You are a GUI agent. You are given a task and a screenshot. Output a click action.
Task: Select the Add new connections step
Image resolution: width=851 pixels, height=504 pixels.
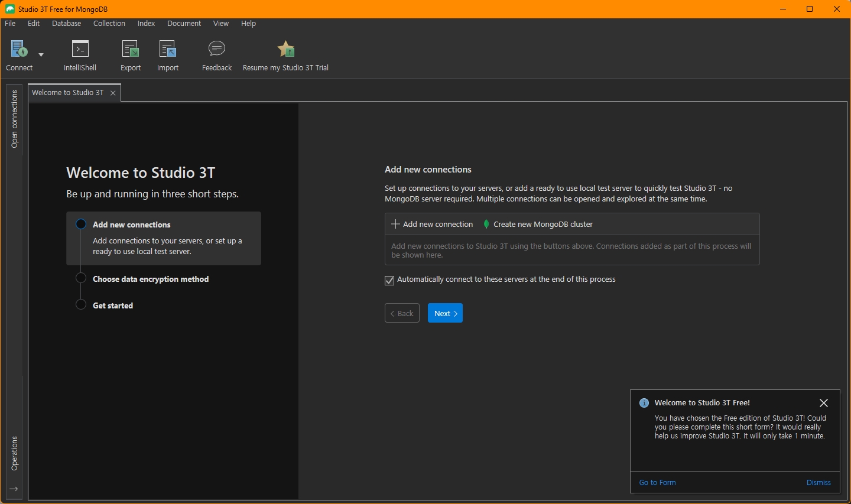164,238
